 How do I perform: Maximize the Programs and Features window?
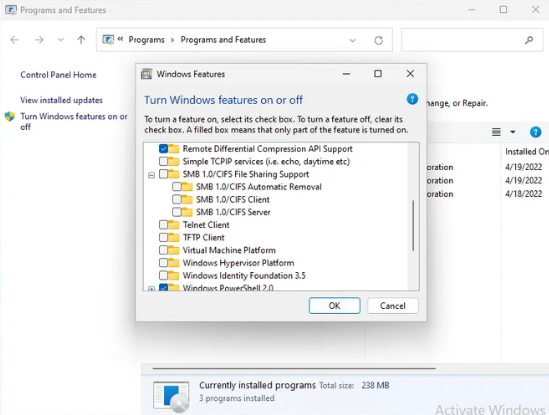pos(503,9)
